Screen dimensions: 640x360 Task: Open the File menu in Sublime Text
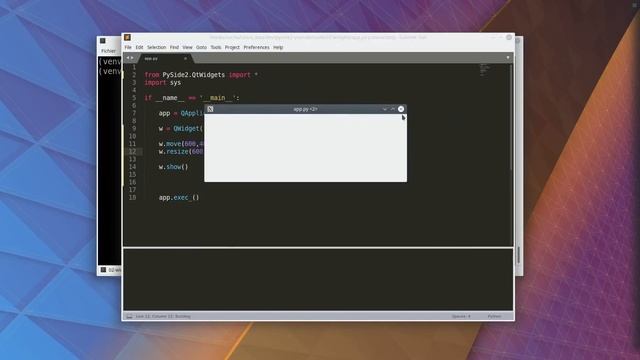coord(128,47)
